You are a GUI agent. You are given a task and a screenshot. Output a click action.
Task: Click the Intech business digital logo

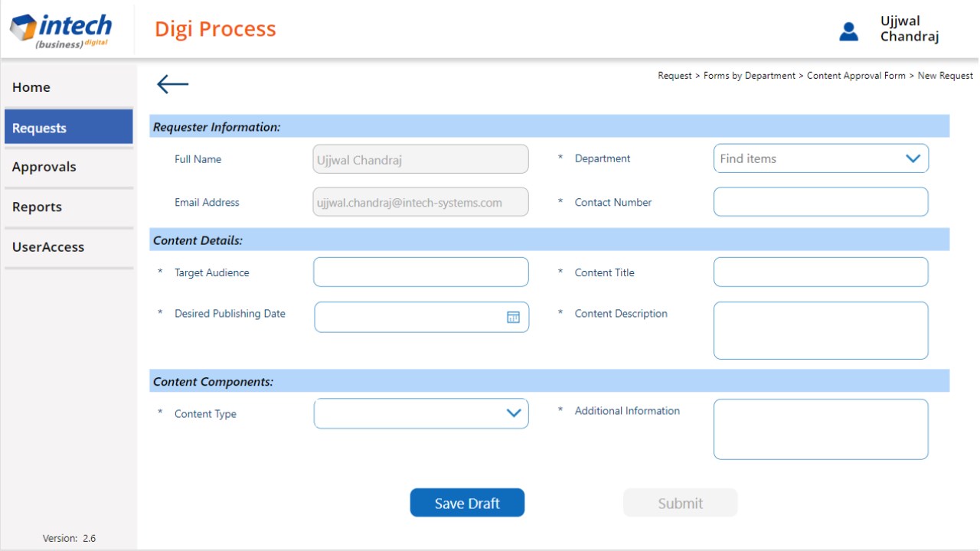(x=60, y=31)
